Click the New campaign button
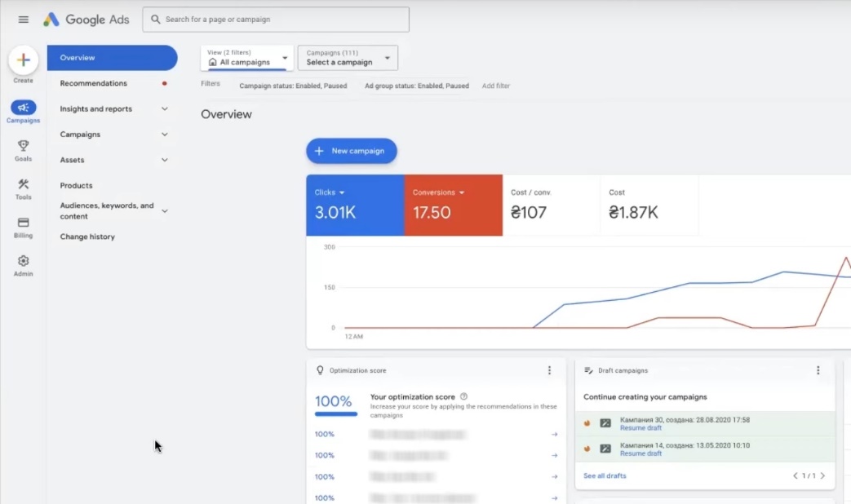The width and height of the screenshot is (851, 504). pyautogui.click(x=351, y=151)
